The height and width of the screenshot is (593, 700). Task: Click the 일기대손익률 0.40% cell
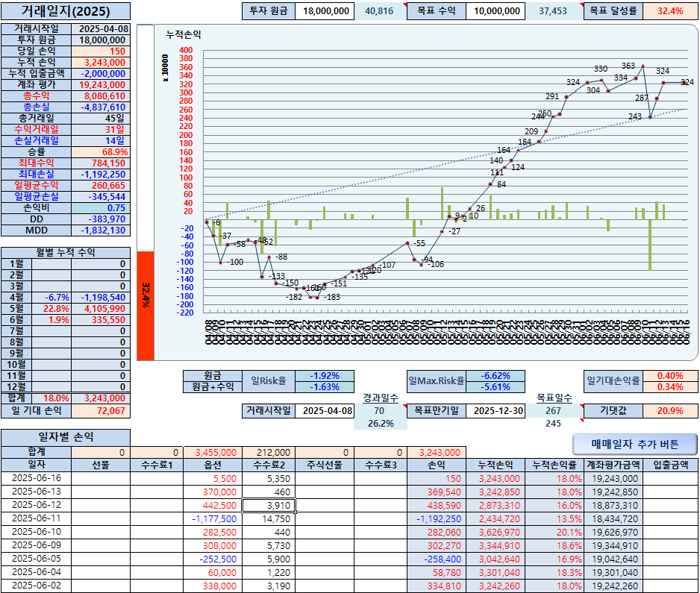click(x=670, y=376)
